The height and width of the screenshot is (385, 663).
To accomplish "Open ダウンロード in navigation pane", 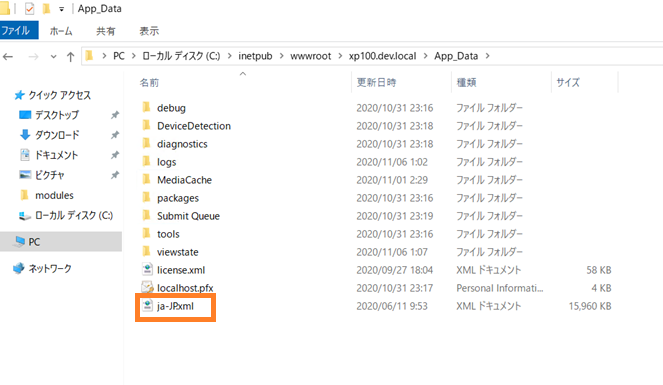I will 57,135.
